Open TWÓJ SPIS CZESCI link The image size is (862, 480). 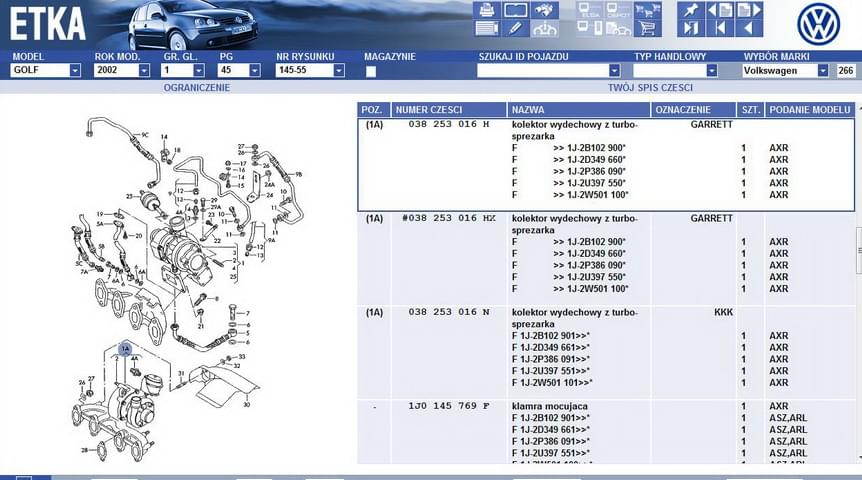click(x=650, y=87)
